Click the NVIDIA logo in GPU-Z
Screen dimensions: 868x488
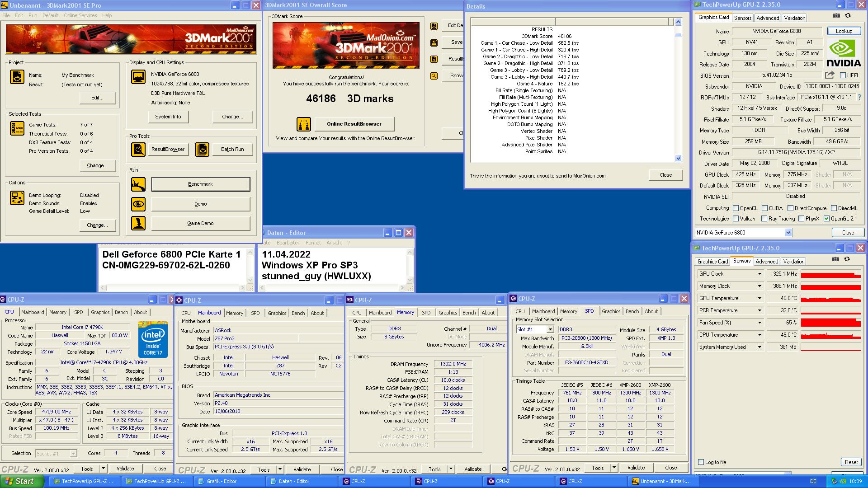844,53
